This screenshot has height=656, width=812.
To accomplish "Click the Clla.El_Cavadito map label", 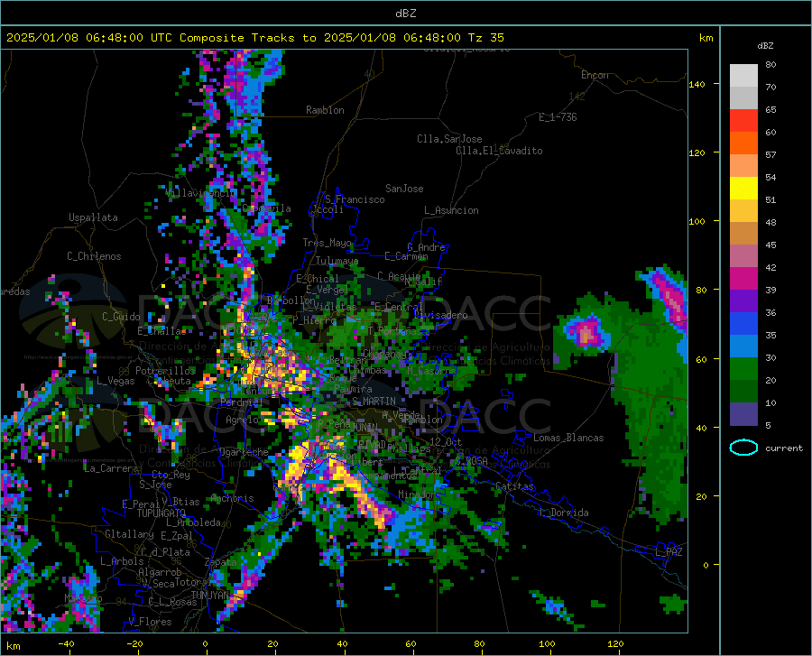I will coord(499,151).
